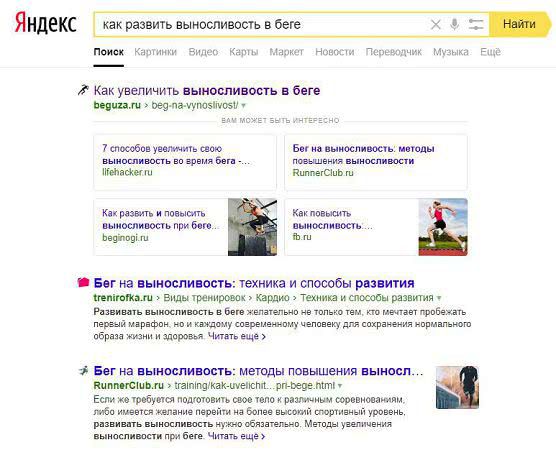Click the Найти search button
The width and height of the screenshot is (556, 450).
(519, 24)
